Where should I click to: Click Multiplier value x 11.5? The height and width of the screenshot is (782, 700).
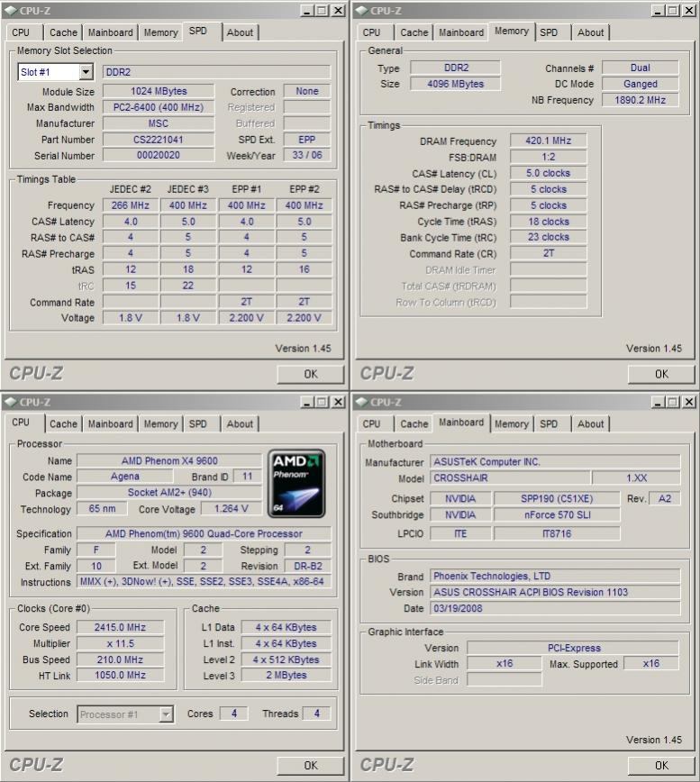click(120, 643)
